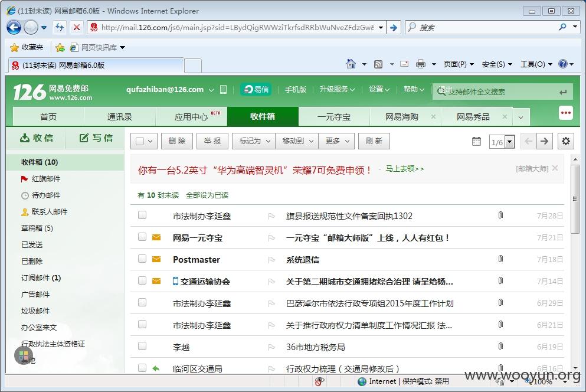Click the 马上去领 link
Image resolution: width=586 pixels, height=392 pixels.
click(x=405, y=169)
